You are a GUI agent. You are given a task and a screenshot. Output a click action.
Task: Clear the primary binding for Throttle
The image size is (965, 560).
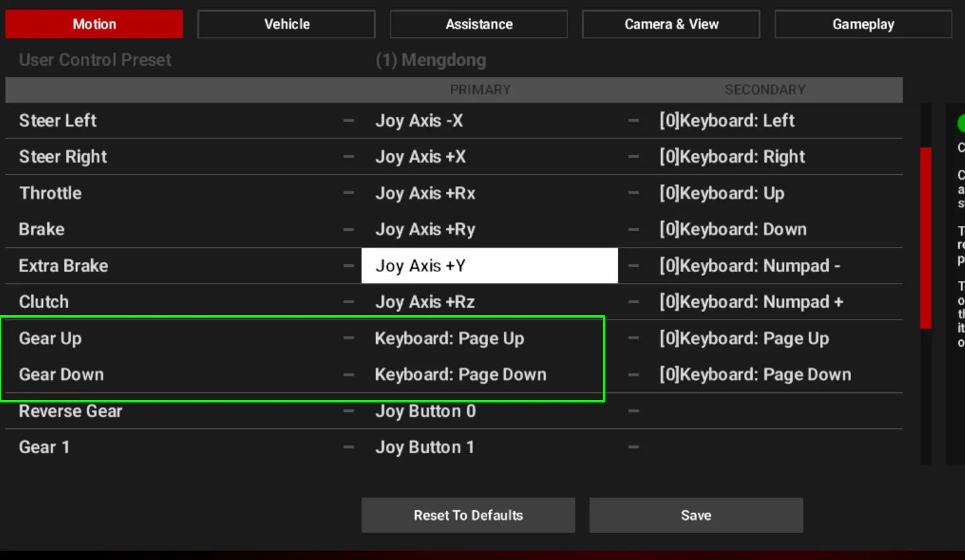(x=348, y=193)
